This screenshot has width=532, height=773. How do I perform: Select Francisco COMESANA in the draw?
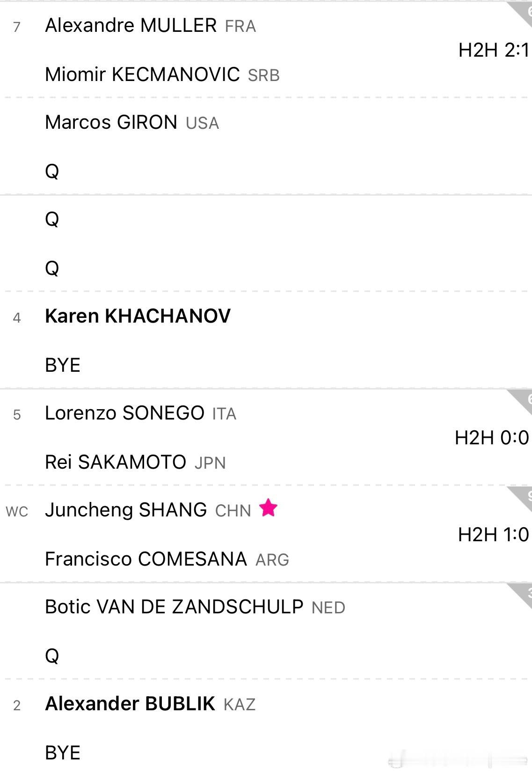[x=146, y=559]
